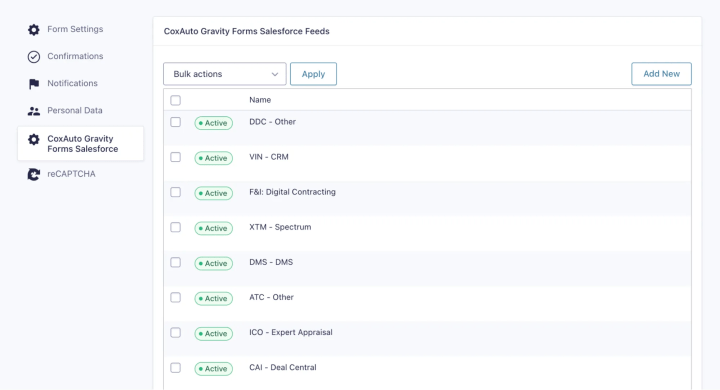Toggle Active status of CAI - Deal Central
This screenshot has height=390, width=720.
[214, 369]
